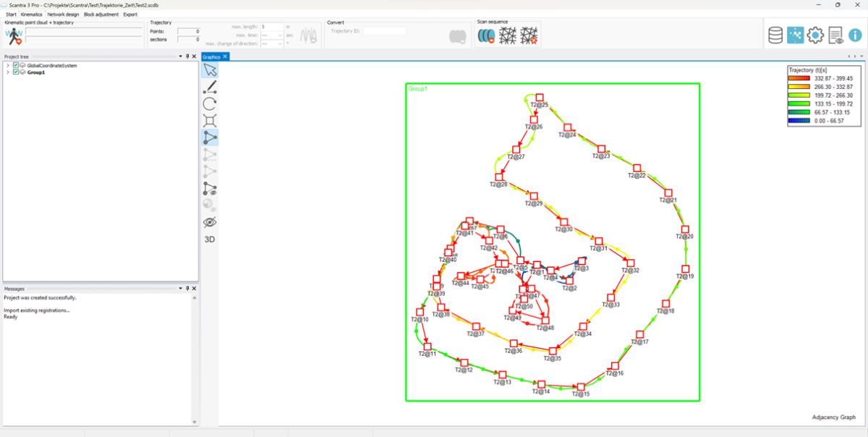Click the first Scan sequence icon
This screenshot has height=437, width=868.
coord(485,35)
